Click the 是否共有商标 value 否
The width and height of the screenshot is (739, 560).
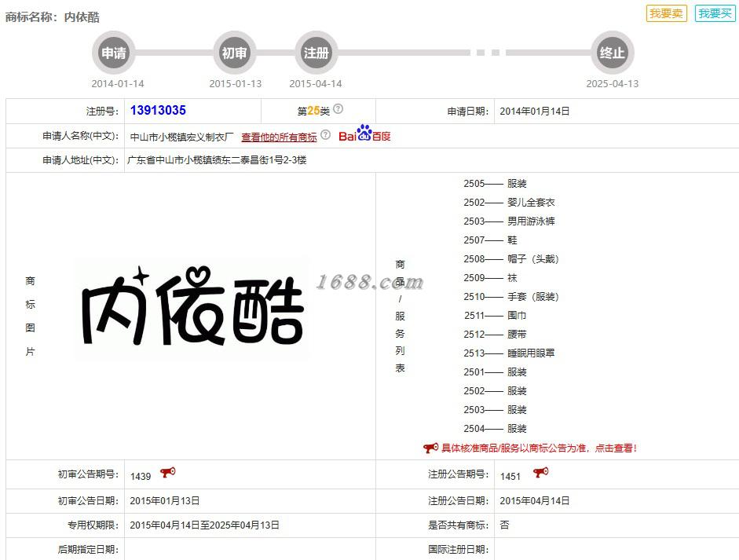click(504, 525)
